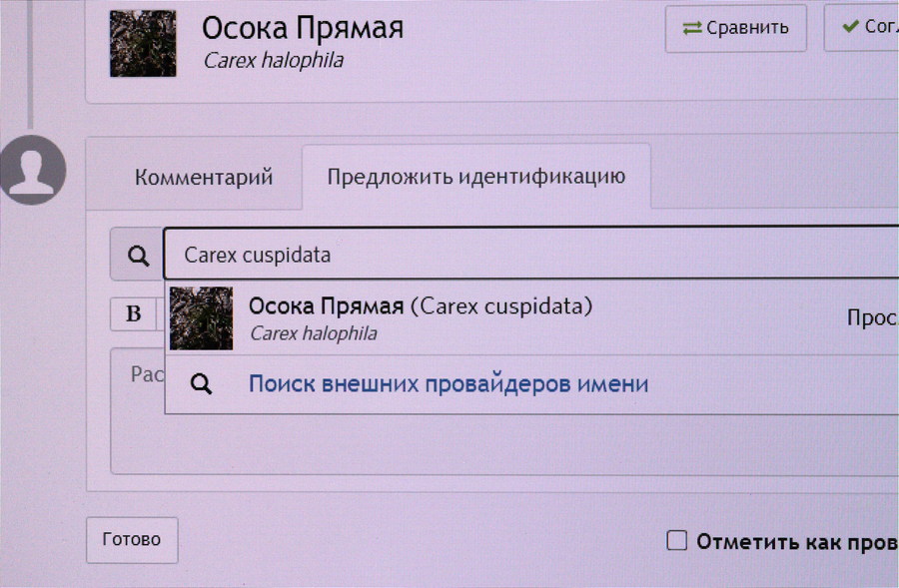Select the 'Осока Прямая (Carex cuspidata)' suggestion
This screenshot has height=588, width=899.
pos(420,306)
